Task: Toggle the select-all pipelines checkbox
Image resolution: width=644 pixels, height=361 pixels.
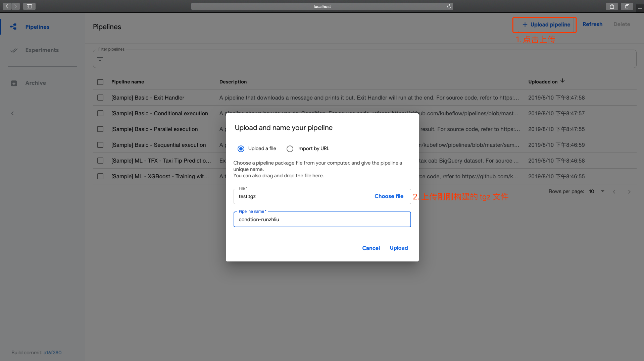Action: pos(100,82)
